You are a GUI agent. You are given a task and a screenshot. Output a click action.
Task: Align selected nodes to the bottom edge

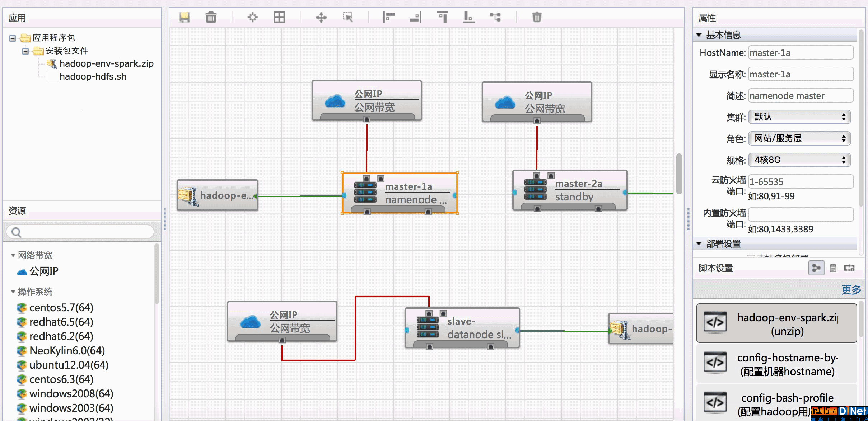[x=468, y=17]
